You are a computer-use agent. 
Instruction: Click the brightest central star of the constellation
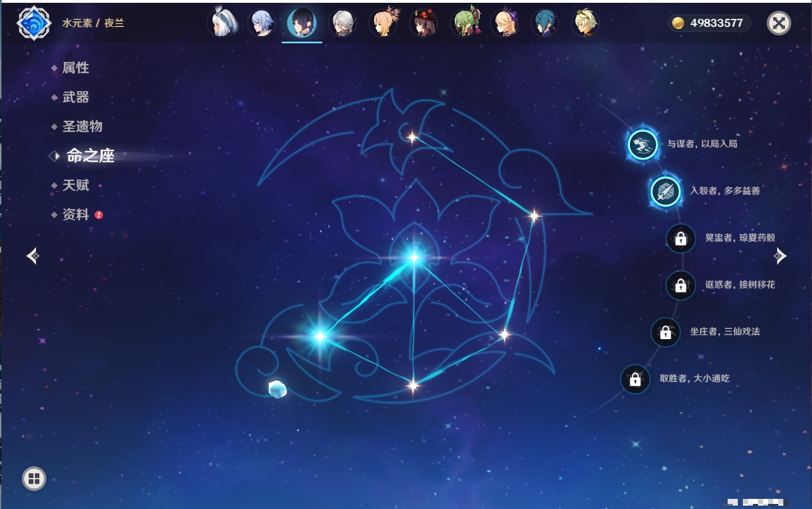414,258
